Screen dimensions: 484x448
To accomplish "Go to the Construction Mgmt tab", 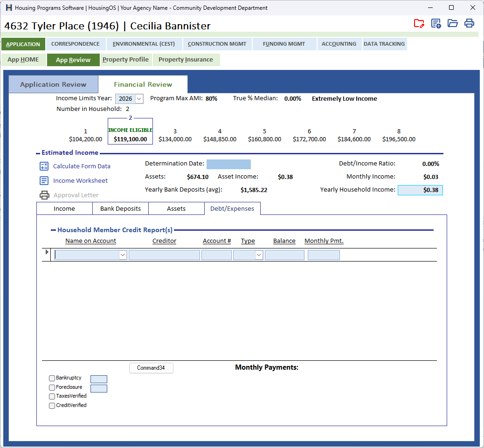I will pyautogui.click(x=217, y=44).
